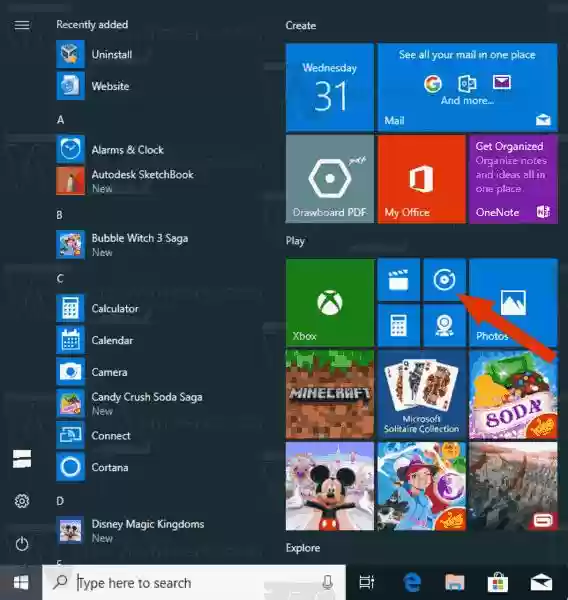Open the OneNote tile
This screenshot has width=568, height=600.
513,179
